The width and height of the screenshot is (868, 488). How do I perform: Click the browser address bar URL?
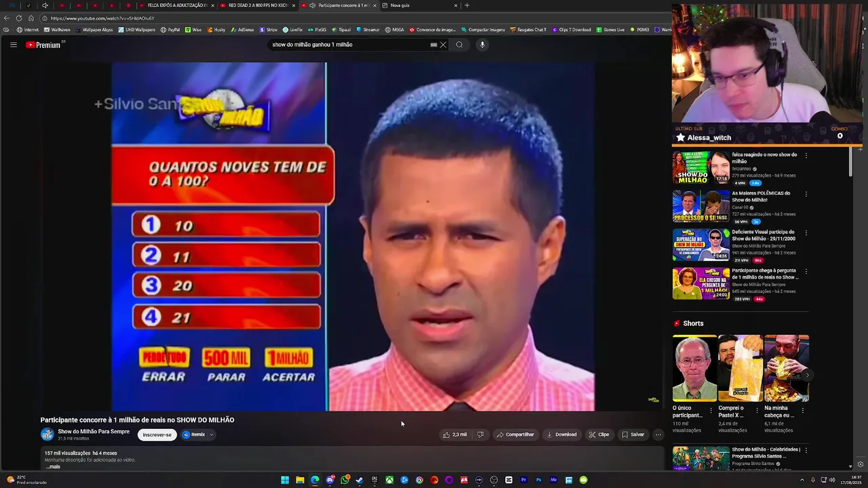pos(102,18)
